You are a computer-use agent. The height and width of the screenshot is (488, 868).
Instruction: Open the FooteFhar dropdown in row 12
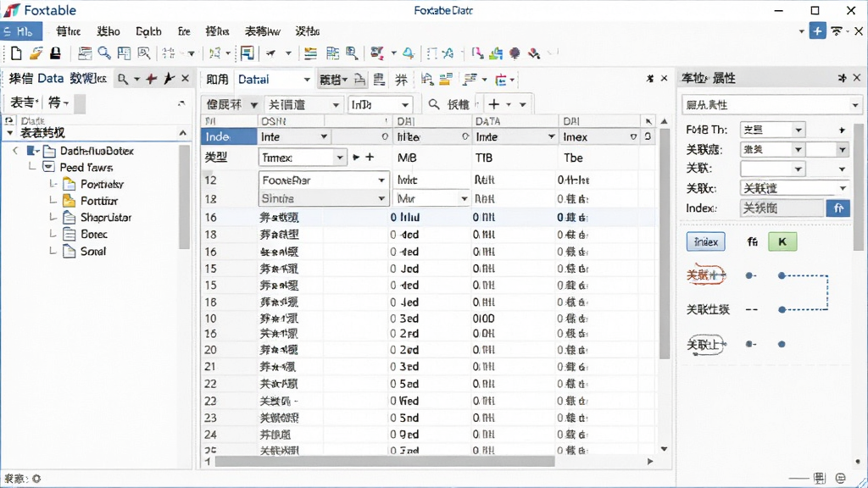coord(381,180)
